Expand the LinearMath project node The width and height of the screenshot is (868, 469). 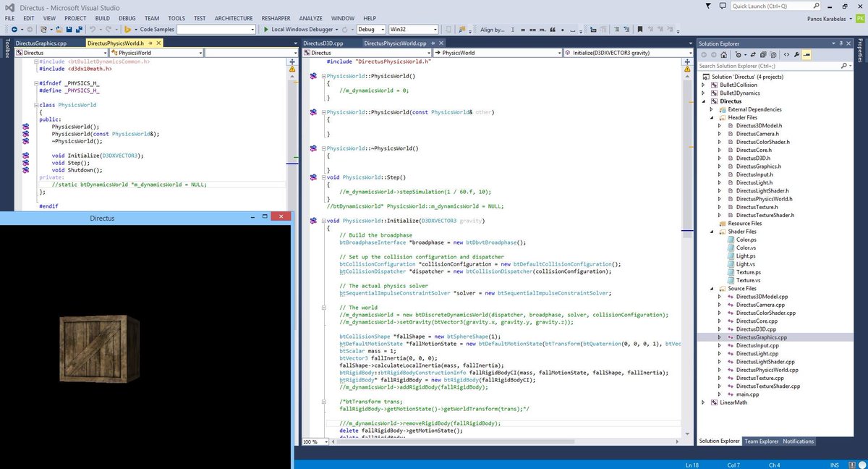pyautogui.click(x=704, y=402)
